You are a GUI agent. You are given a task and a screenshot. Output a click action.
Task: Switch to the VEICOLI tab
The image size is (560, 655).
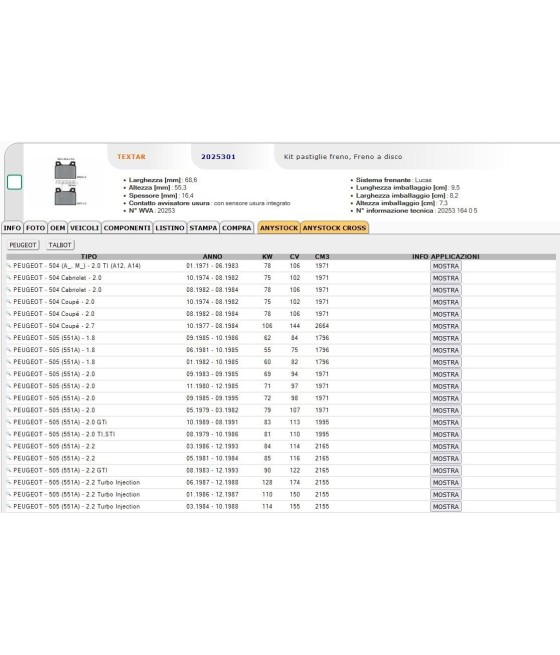coord(84,228)
